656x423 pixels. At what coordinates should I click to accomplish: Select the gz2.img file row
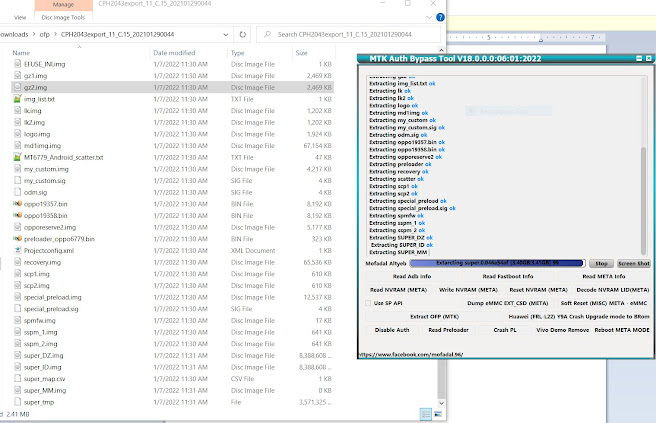172,87
